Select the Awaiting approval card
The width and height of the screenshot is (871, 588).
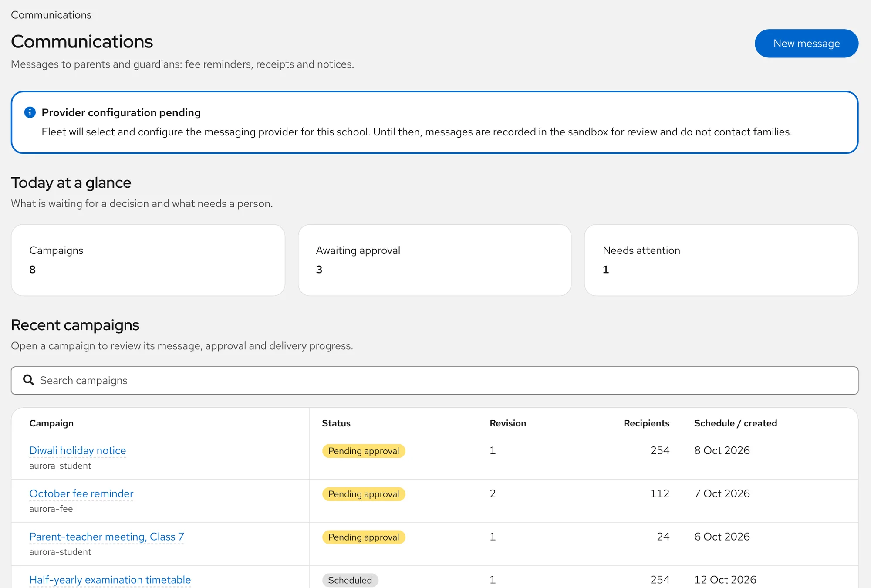[434, 260]
